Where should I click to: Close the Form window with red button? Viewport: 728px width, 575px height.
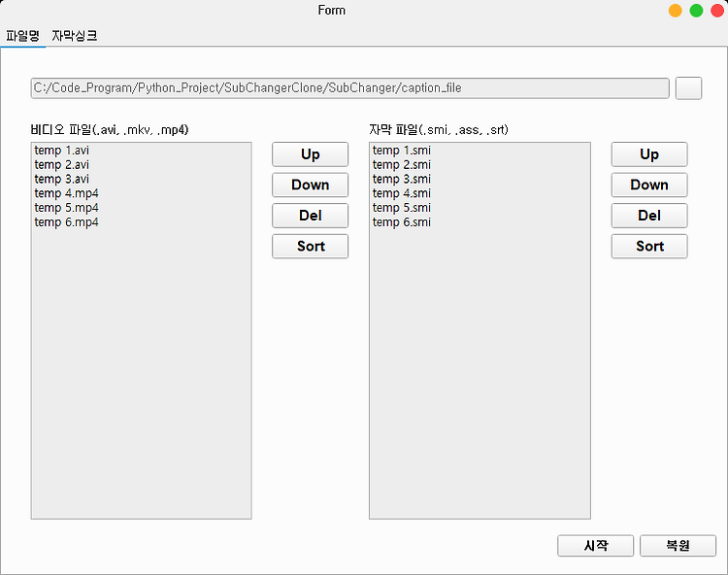click(717, 11)
